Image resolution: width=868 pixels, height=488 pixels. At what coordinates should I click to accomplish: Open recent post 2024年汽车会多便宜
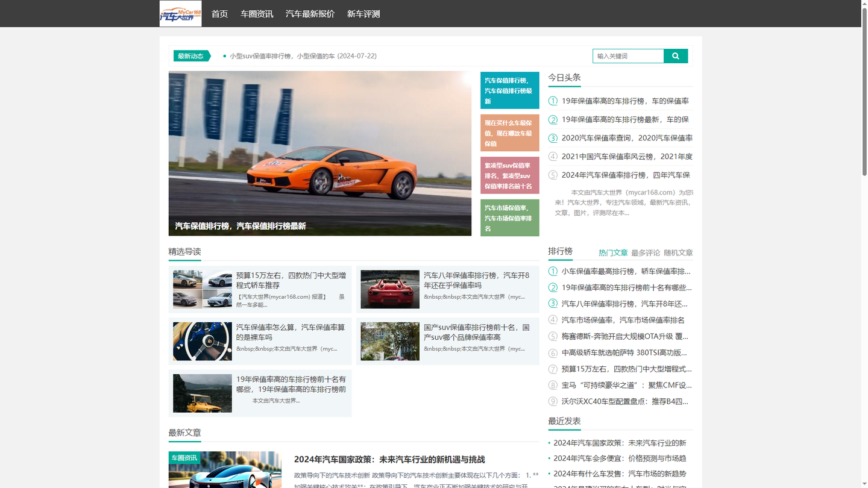tap(620, 458)
